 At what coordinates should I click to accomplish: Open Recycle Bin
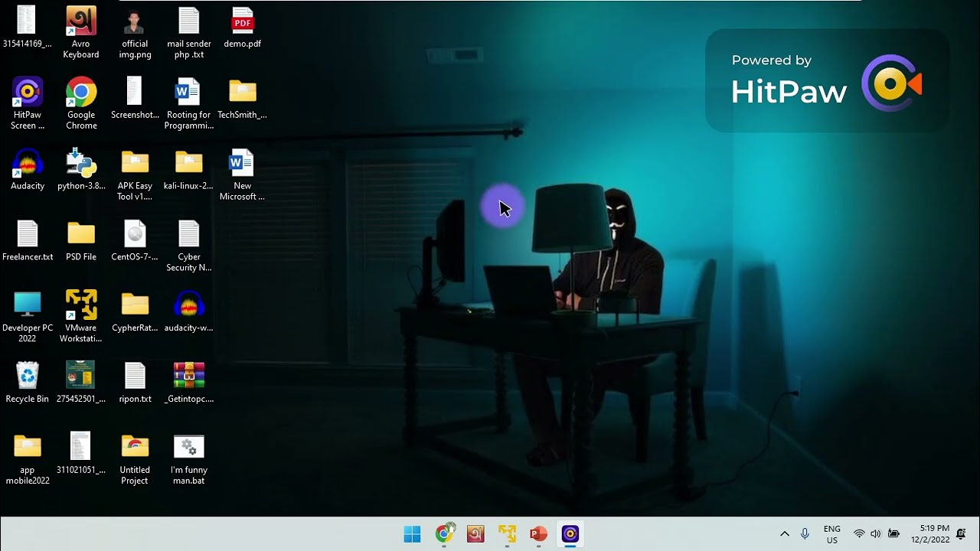coord(28,382)
